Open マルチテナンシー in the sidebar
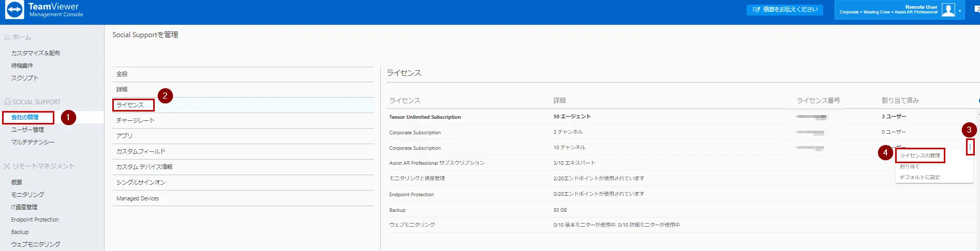 coord(33,142)
